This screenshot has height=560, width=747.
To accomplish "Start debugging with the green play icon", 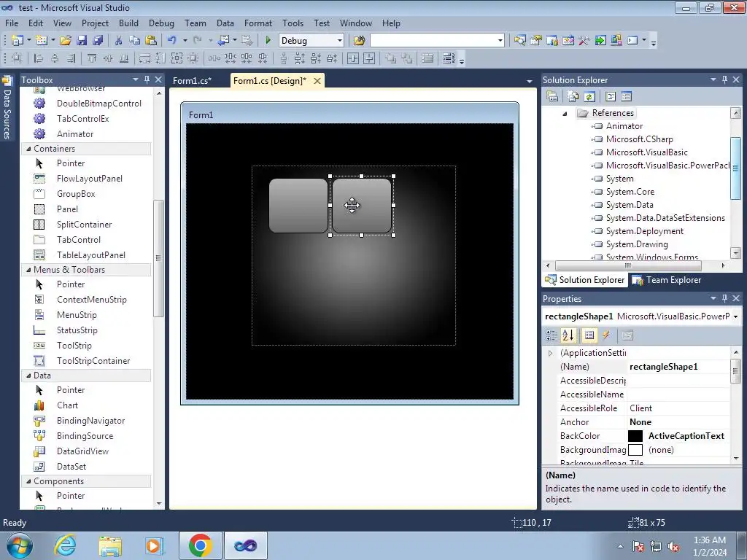I will pyautogui.click(x=268, y=41).
